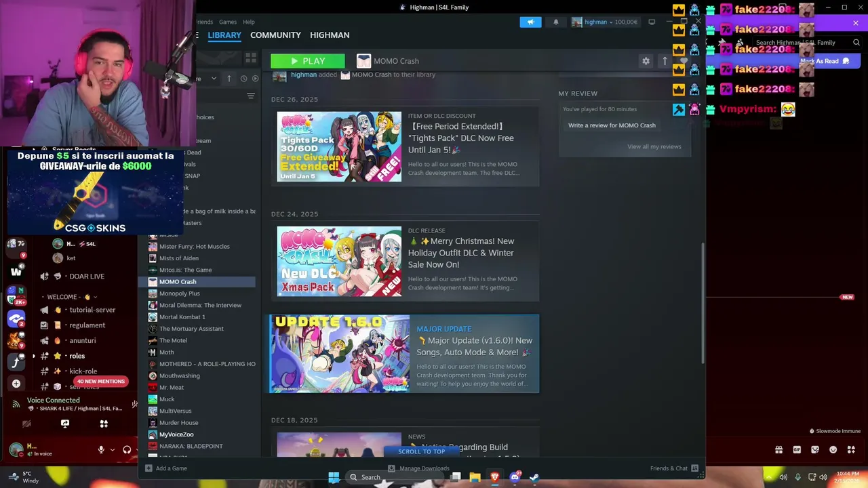Click the recent activity clock icon
868x488 pixels.
pos(243,79)
